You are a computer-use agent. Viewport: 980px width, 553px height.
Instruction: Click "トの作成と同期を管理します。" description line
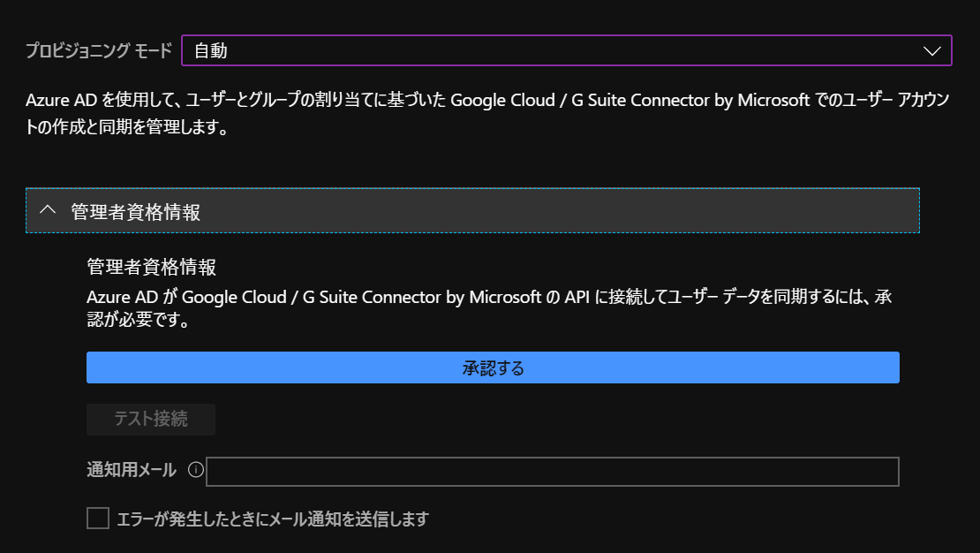coord(127,128)
